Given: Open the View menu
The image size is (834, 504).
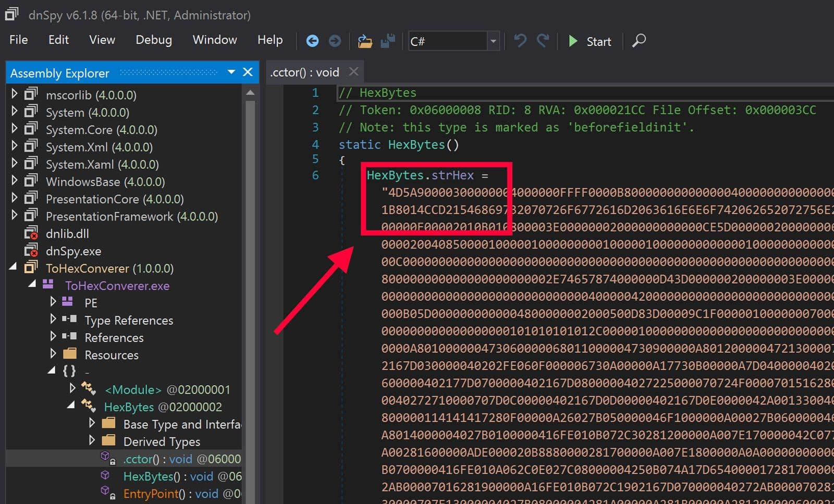Looking at the screenshot, I should coord(102,40).
